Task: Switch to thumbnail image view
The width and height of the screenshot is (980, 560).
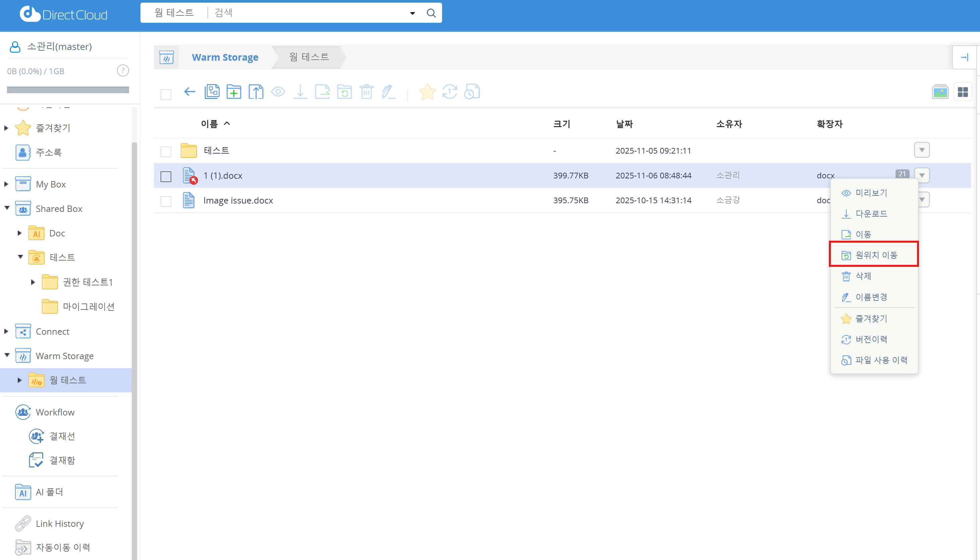Action: point(940,92)
